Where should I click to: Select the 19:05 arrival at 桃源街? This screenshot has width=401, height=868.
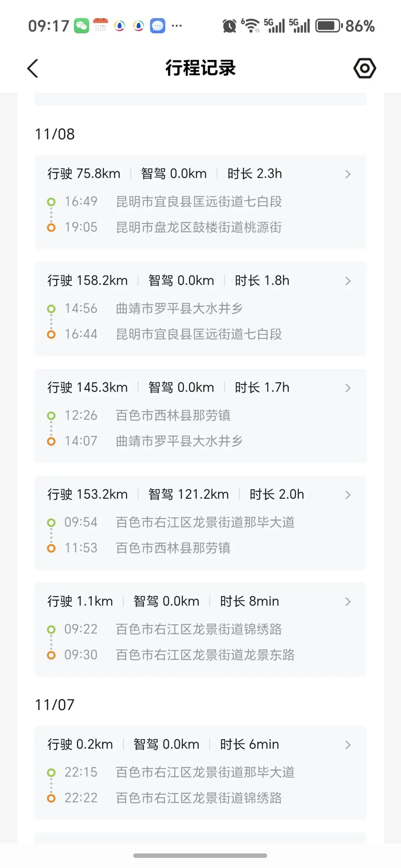tap(199, 227)
